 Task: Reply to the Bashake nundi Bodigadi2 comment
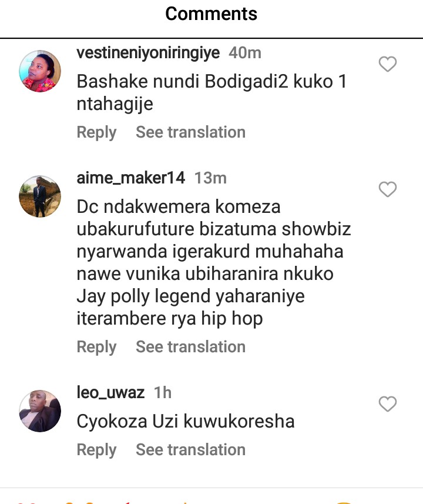pos(96,132)
